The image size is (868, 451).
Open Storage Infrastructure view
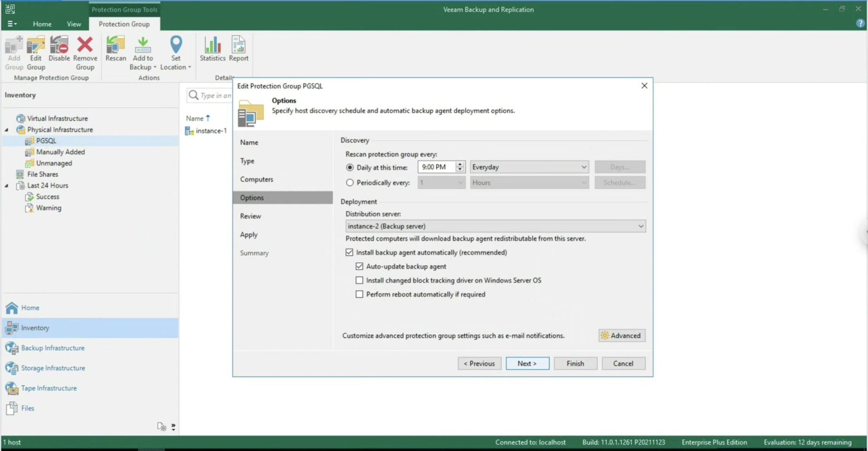pyautogui.click(x=53, y=368)
